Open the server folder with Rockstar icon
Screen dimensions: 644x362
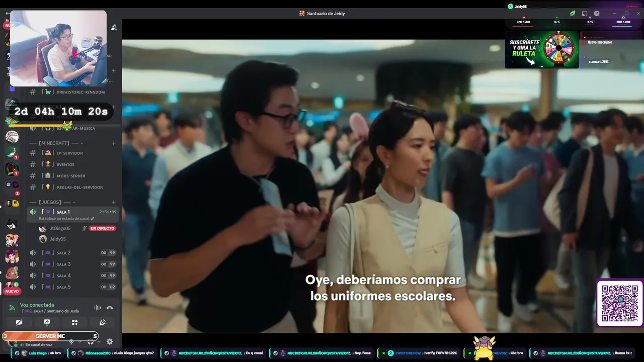[x=12, y=203]
